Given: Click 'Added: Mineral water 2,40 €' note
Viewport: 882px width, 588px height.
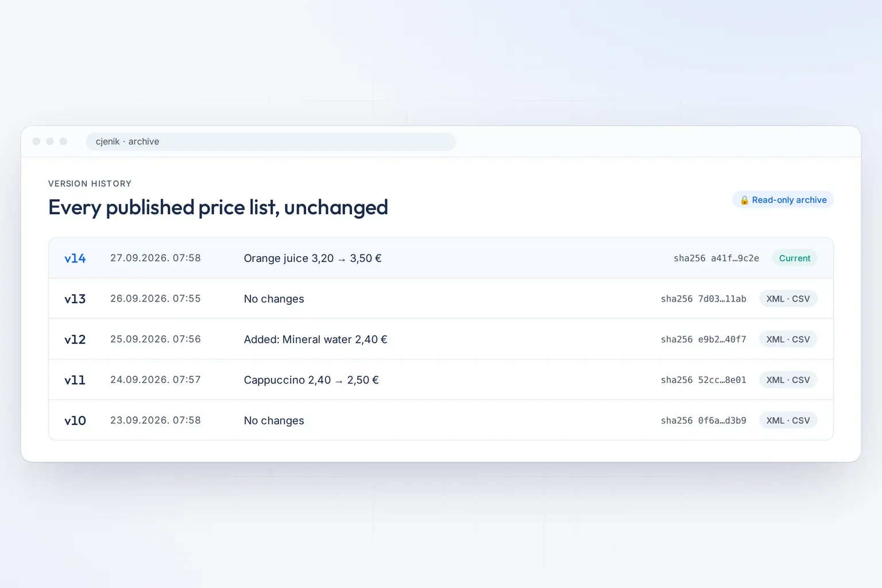Looking at the screenshot, I should point(316,339).
